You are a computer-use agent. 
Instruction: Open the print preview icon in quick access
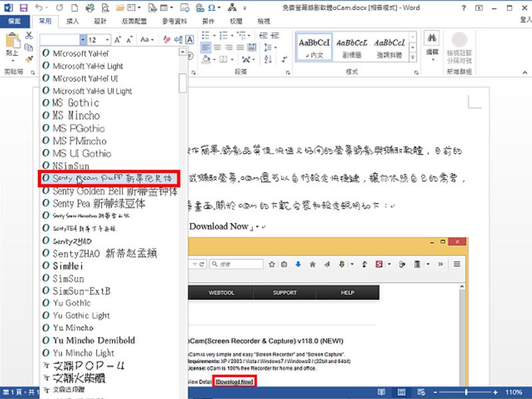coord(105,7)
